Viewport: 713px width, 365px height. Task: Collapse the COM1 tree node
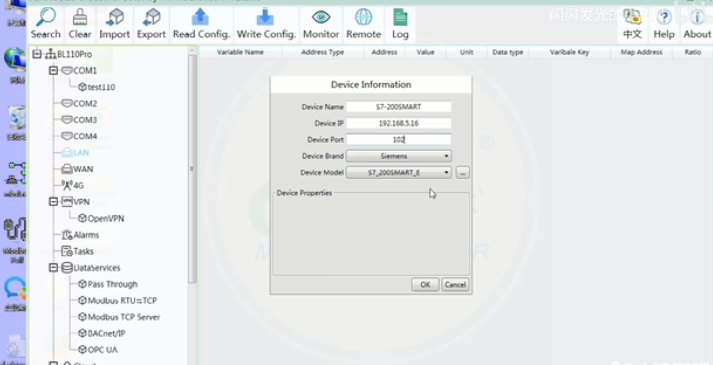pyautogui.click(x=54, y=70)
